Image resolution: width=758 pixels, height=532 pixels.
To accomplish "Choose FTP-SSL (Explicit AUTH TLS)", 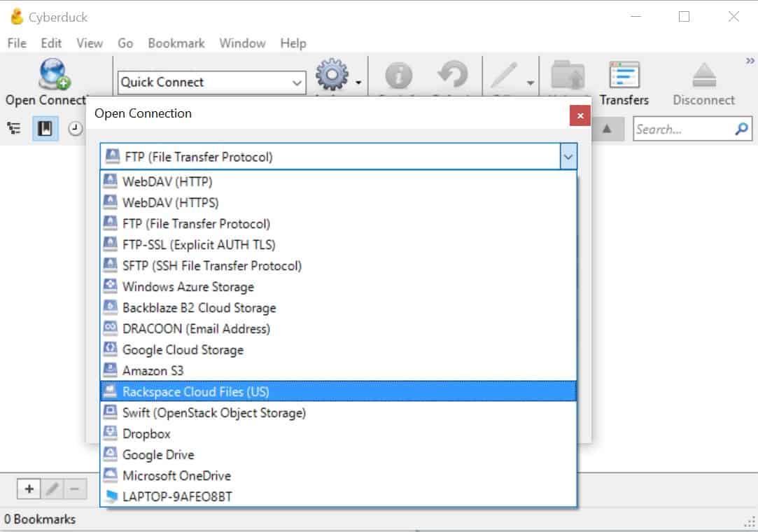I will [x=338, y=245].
